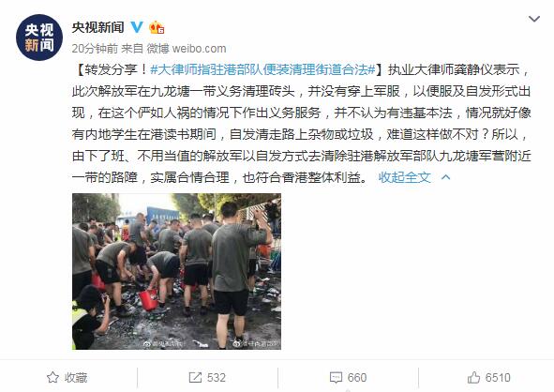Open hashtag 大律师指驻港部队便装清理街道合法
The image size is (554, 392).
coord(262,69)
